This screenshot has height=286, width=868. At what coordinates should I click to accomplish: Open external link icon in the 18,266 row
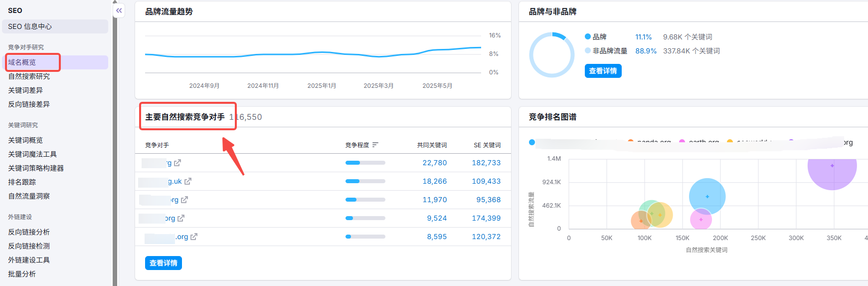tap(188, 181)
